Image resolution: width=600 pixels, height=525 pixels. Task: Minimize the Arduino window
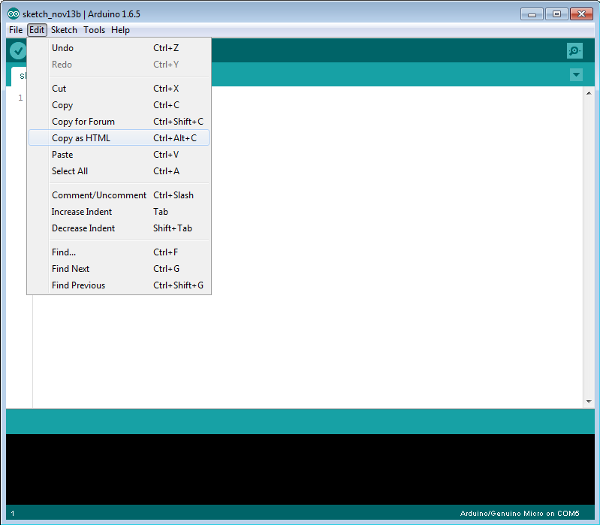532,14
